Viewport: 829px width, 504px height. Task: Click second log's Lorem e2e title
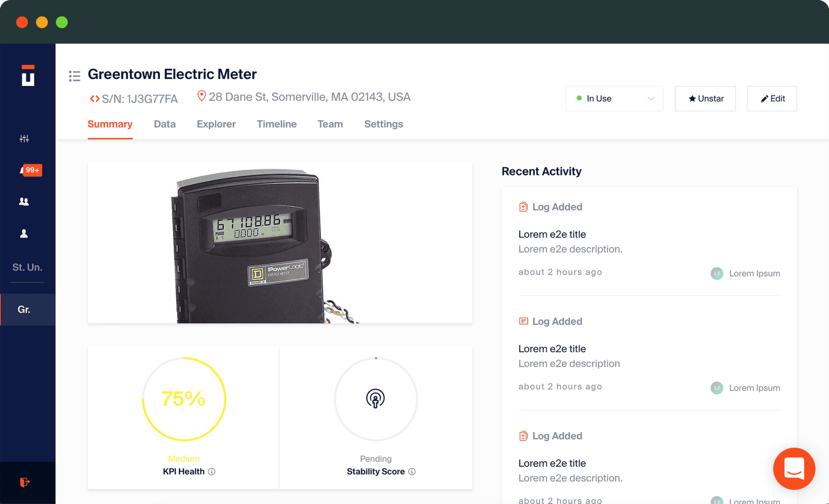tap(552, 349)
